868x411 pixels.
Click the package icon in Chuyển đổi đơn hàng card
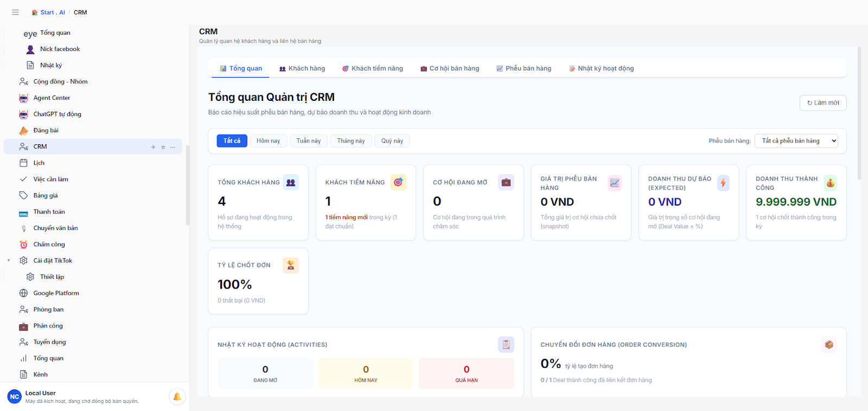[829, 344]
